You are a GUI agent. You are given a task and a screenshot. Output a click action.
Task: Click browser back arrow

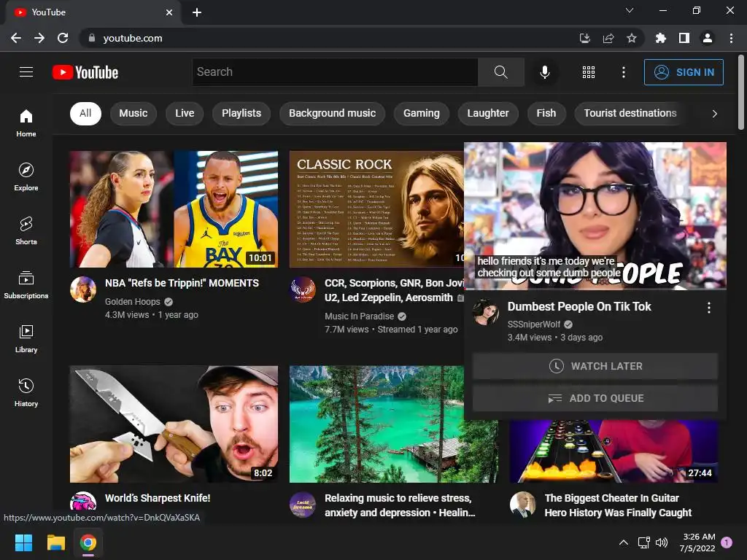(x=16, y=38)
